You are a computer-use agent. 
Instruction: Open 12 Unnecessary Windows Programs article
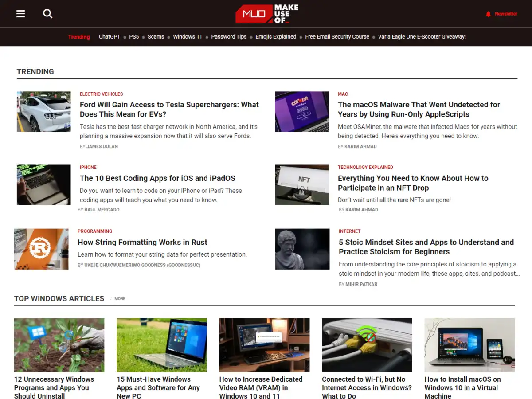click(x=54, y=387)
